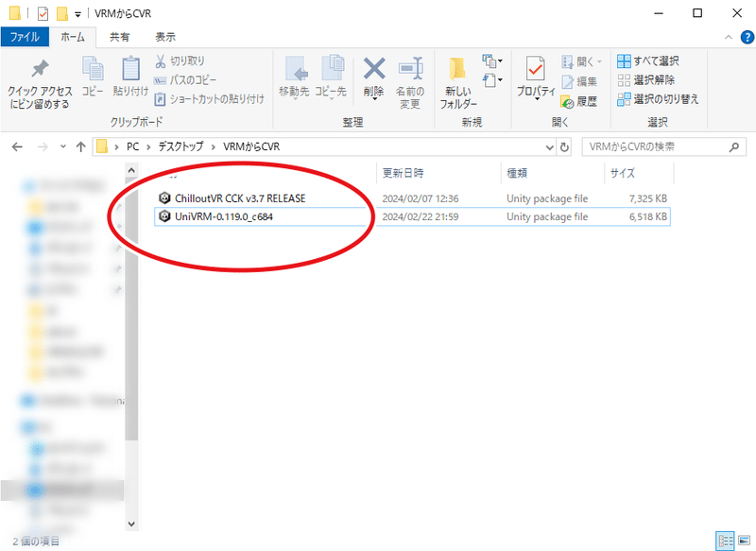Click date 2024/02/22 21:59 cell

[421, 217]
